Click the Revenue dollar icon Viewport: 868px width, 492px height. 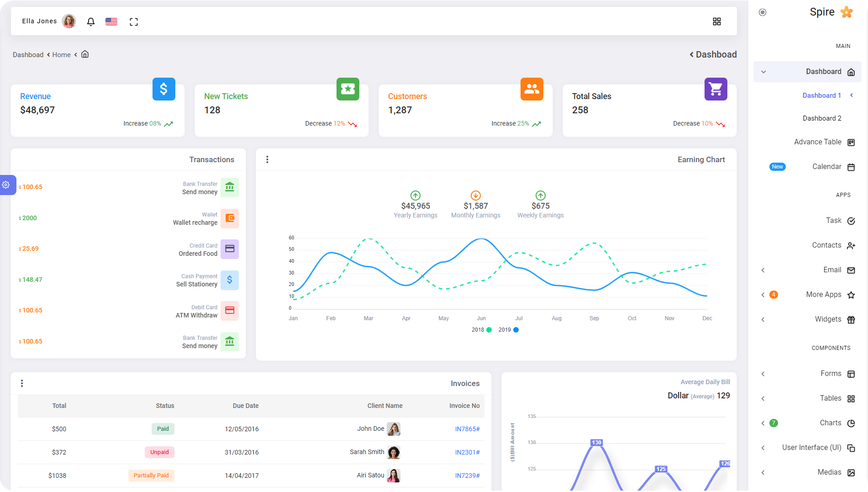tap(163, 89)
